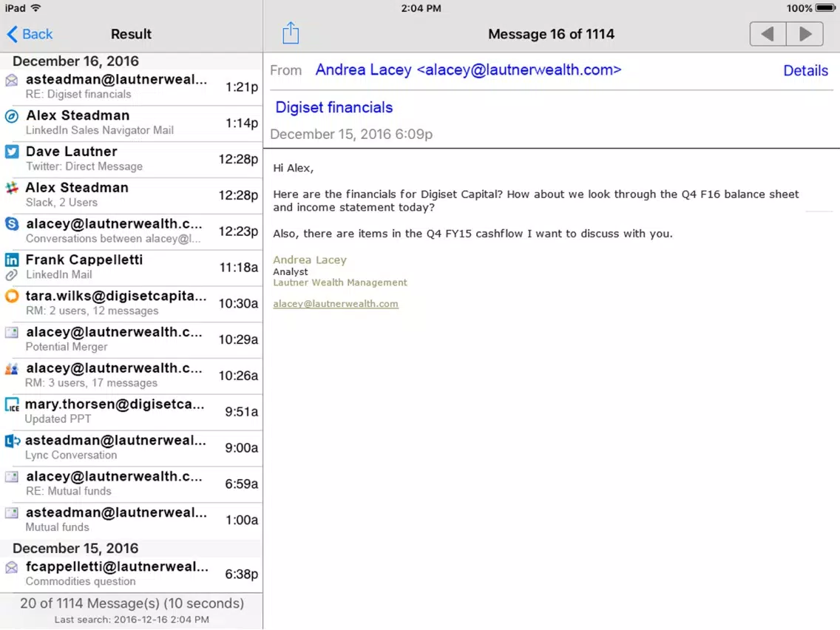Click LinkedIn icon on Frank Cappelletti row

click(11, 260)
